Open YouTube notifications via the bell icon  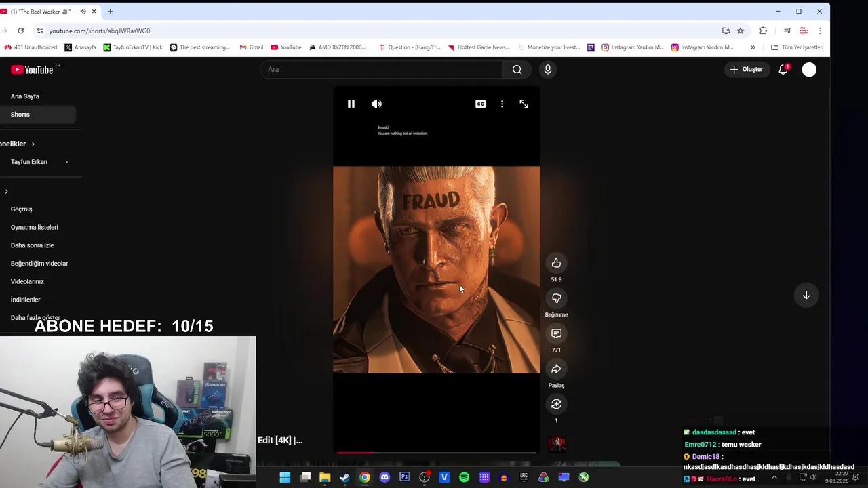783,69
